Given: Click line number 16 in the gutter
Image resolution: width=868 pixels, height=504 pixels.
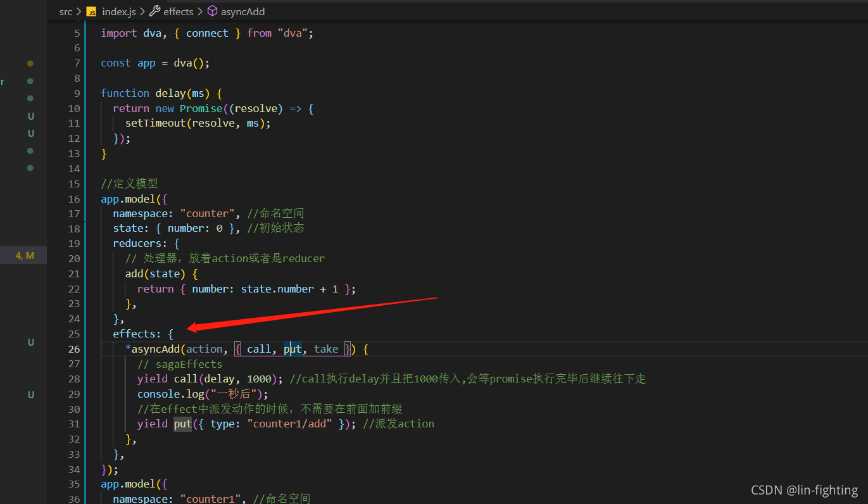Looking at the screenshot, I should (x=74, y=199).
